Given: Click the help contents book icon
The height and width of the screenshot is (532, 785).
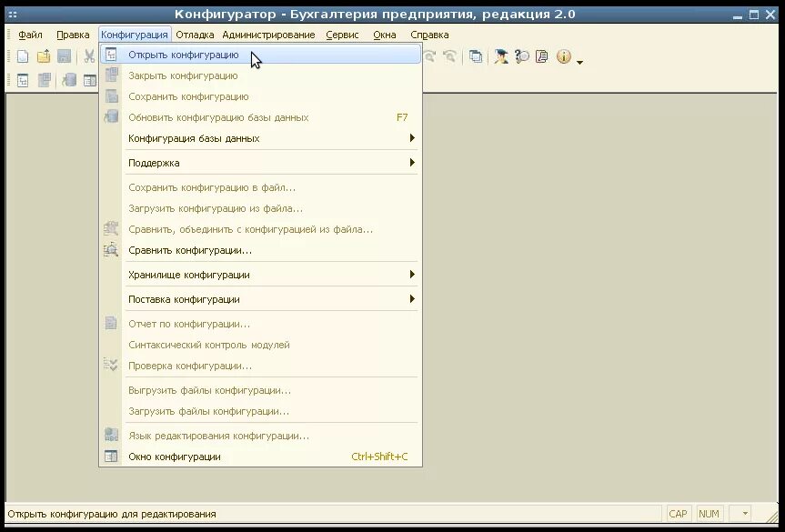Looking at the screenshot, I should point(542,56).
